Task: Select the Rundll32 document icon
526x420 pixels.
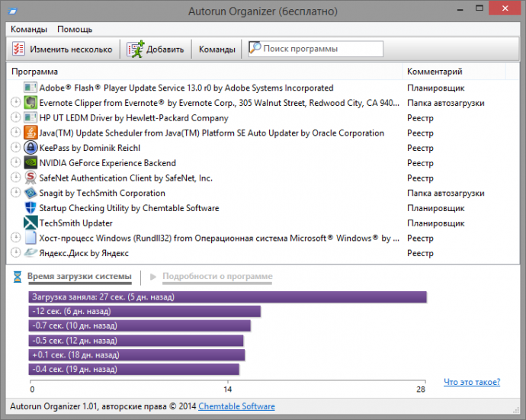Action: 30,238
